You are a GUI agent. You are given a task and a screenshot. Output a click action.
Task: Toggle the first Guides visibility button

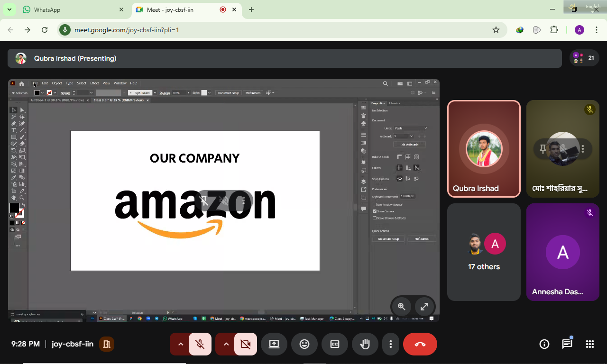pyautogui.click(x=400, y=168)
